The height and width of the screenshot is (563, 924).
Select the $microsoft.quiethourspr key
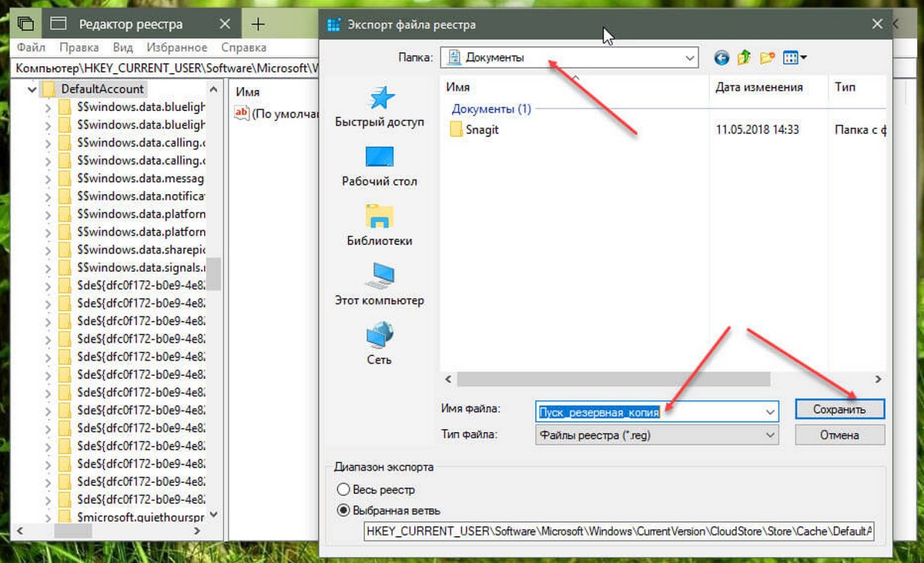[140, 516]
